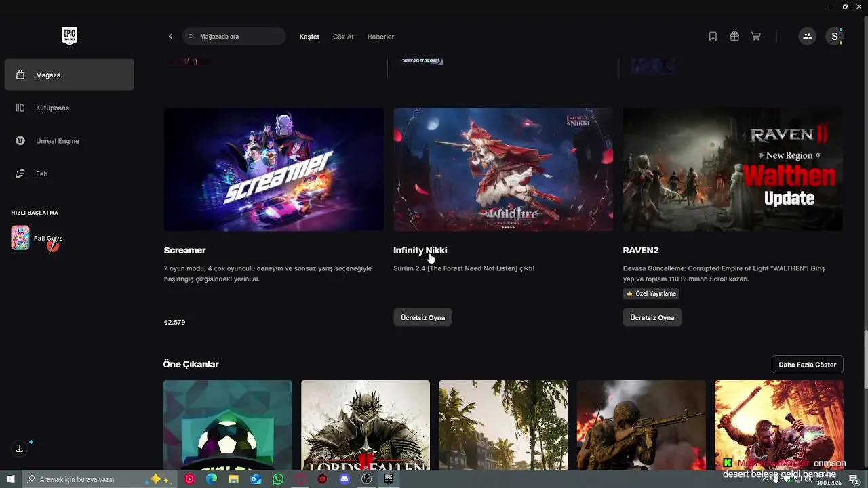This screenshot has width=868, height=488.
Task: Open the S profile avatar menu
Action: 835,37
